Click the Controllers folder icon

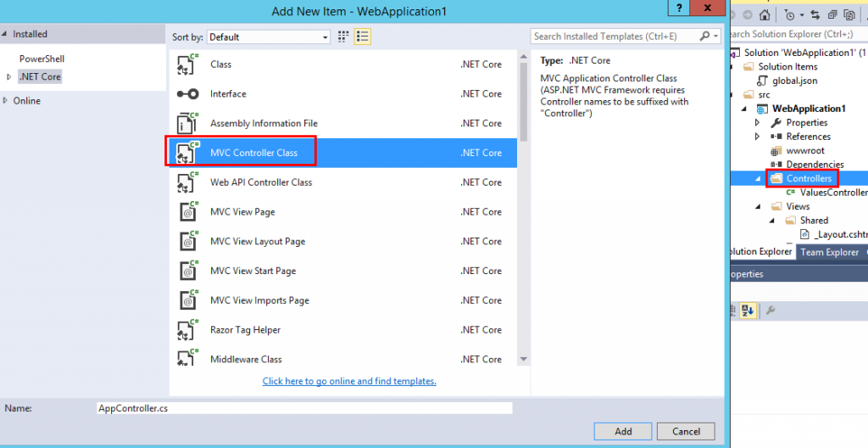pyautogui.click(x=776, y=178)
